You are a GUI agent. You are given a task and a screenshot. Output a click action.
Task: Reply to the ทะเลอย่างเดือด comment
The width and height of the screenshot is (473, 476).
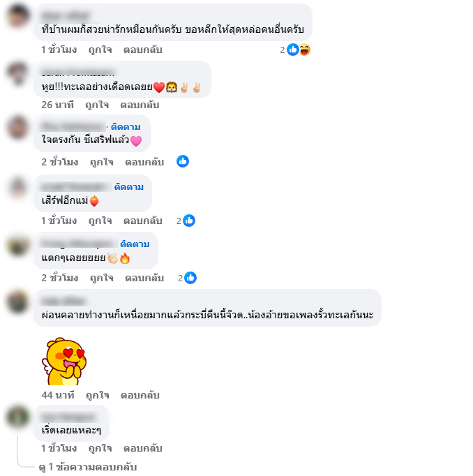tap(140, 105)
